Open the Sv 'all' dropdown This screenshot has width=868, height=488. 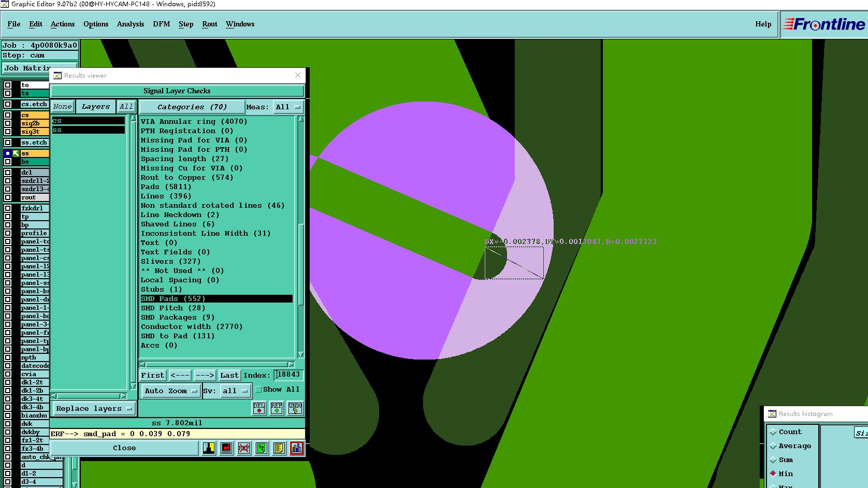236,391
